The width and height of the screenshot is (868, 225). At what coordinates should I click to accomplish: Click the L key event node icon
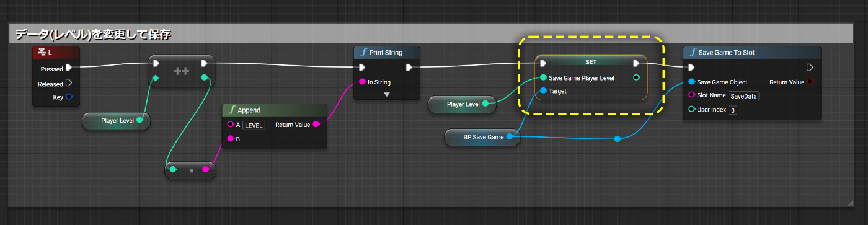42,53
